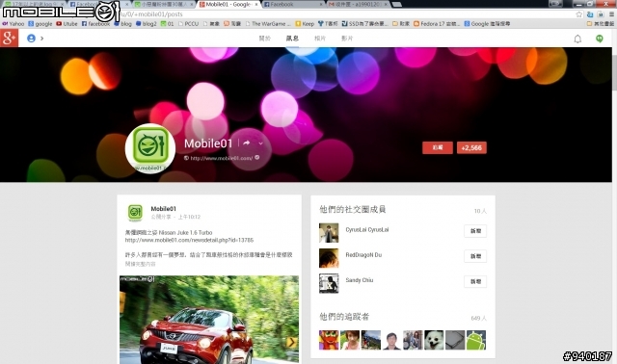
Task: Click the +2,566 button
Action: (x=471, y=147)
